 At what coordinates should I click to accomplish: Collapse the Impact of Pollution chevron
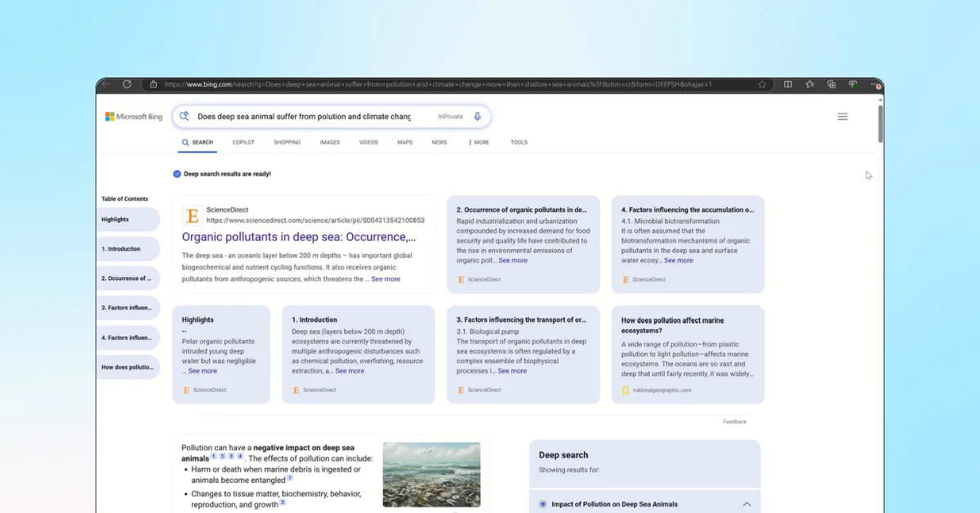[746, 504]
